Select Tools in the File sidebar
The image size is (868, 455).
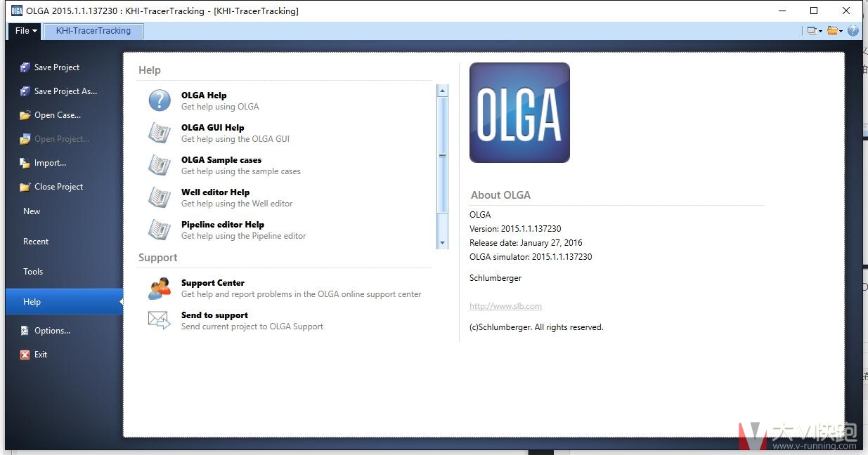click(x=33, y=272)
